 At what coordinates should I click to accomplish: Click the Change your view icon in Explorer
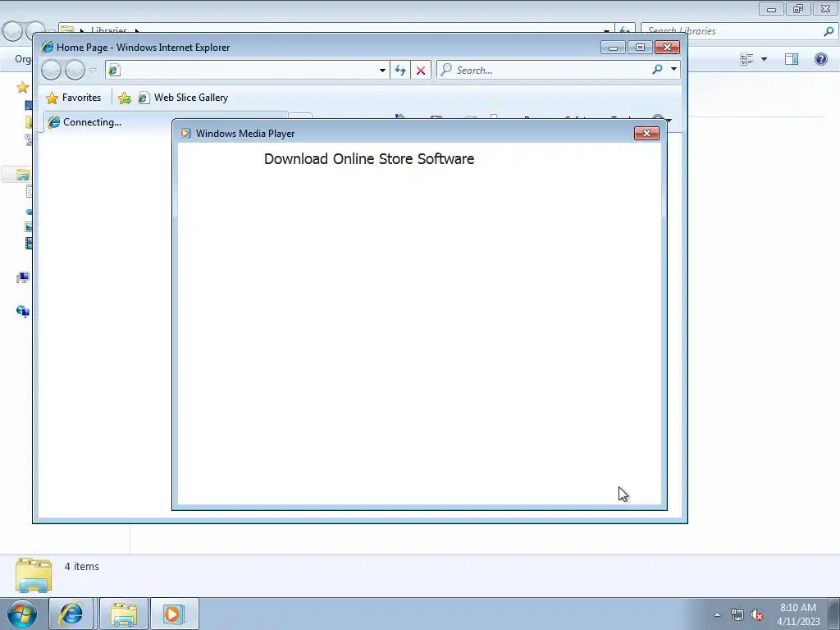pos(746,59)
